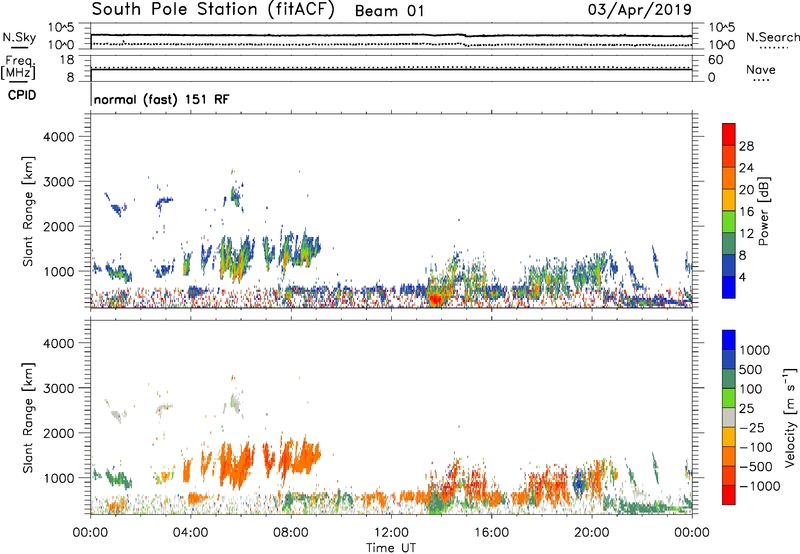The height and width of the screenshot is (554, 800).
Task: Click the velocity panel's Slant Range [km] label
Action: pos(28,418)
